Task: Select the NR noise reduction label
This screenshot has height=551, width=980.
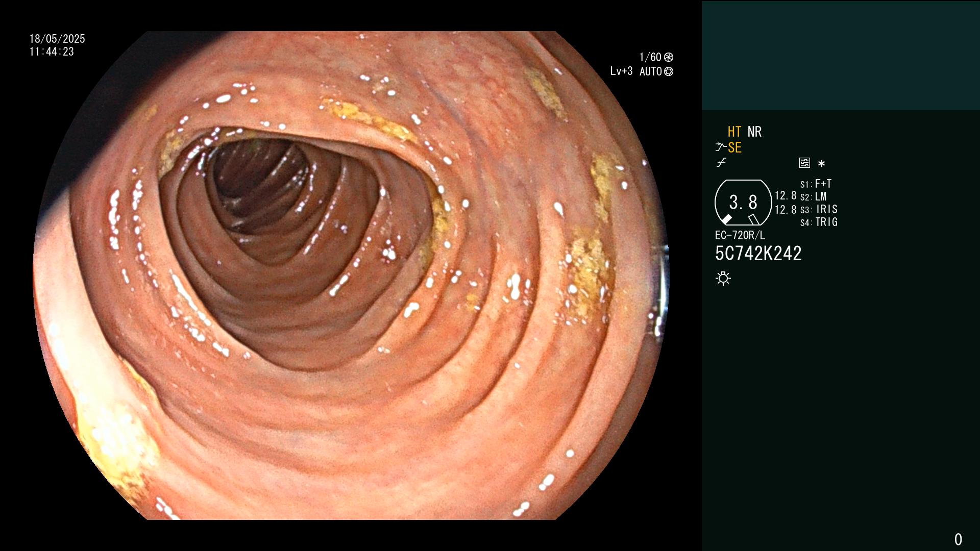Action: [x=754, y=132]
